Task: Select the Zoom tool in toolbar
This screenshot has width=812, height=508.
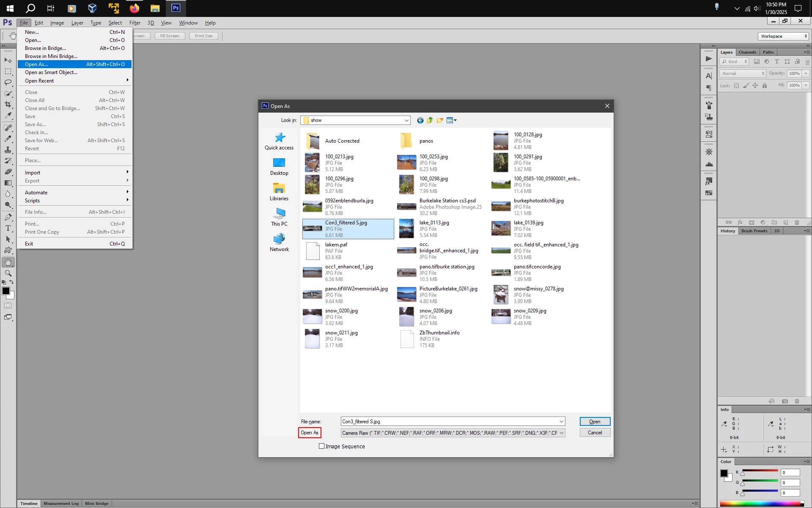Action: (x=8, y=273)
